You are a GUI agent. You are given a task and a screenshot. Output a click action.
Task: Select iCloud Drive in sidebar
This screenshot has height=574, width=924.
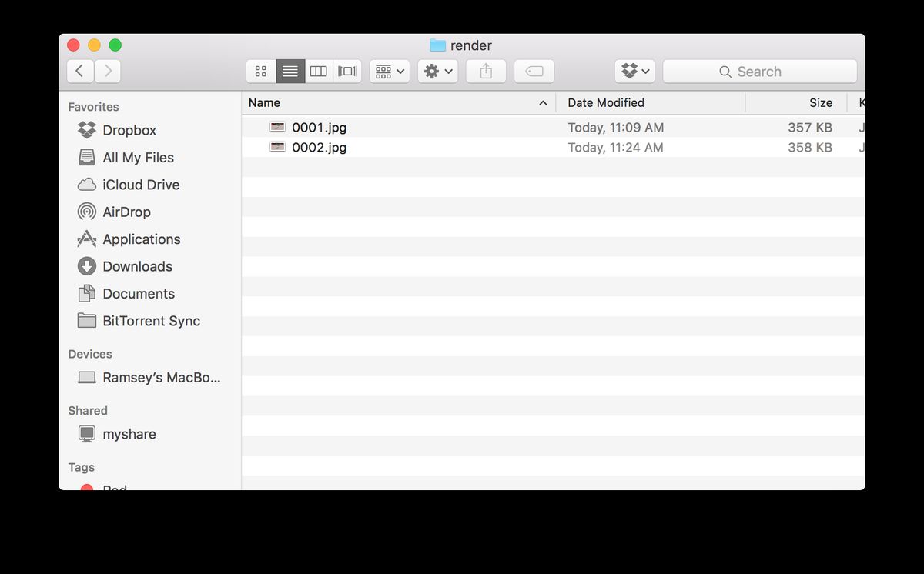[x=140, y=185]
